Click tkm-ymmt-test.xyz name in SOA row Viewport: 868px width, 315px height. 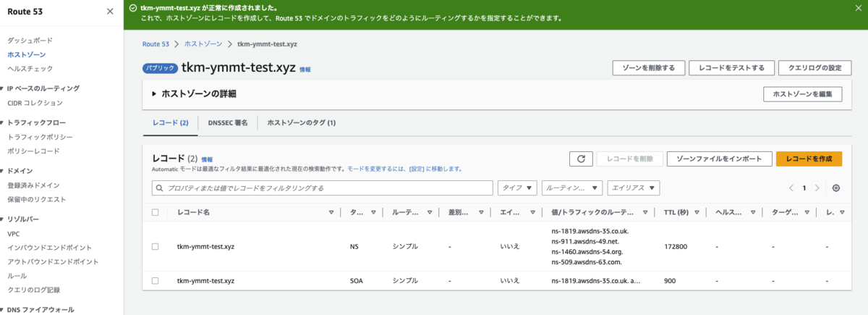click(x=205, y=280)
